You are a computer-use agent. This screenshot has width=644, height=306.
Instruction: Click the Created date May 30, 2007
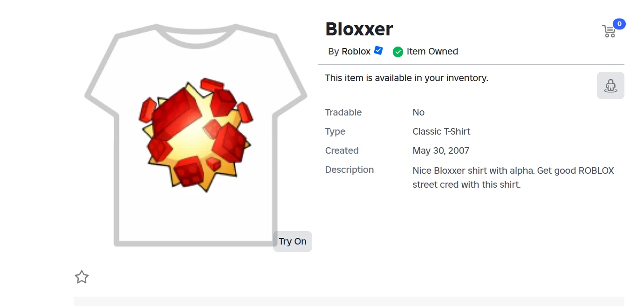(440, 150)
